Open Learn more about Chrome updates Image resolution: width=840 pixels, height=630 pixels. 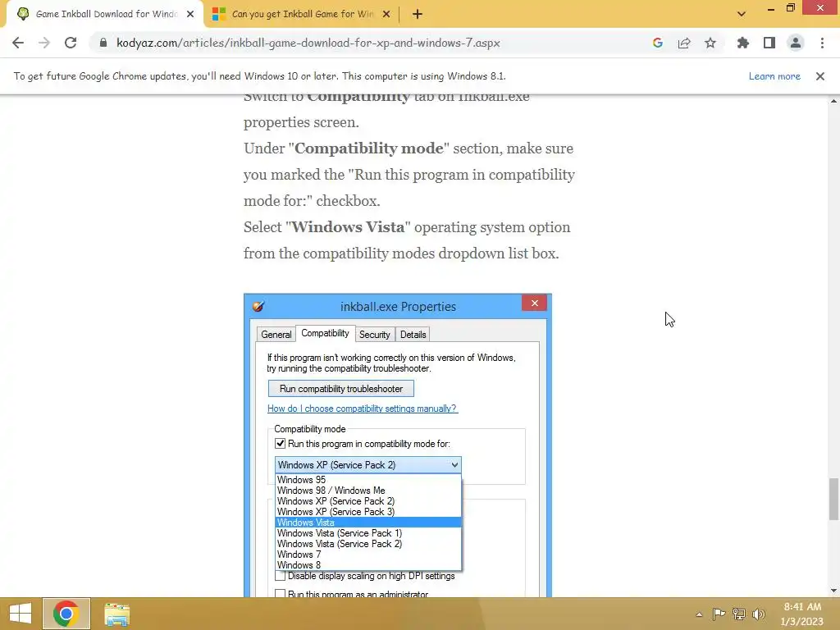click(774, 76)
